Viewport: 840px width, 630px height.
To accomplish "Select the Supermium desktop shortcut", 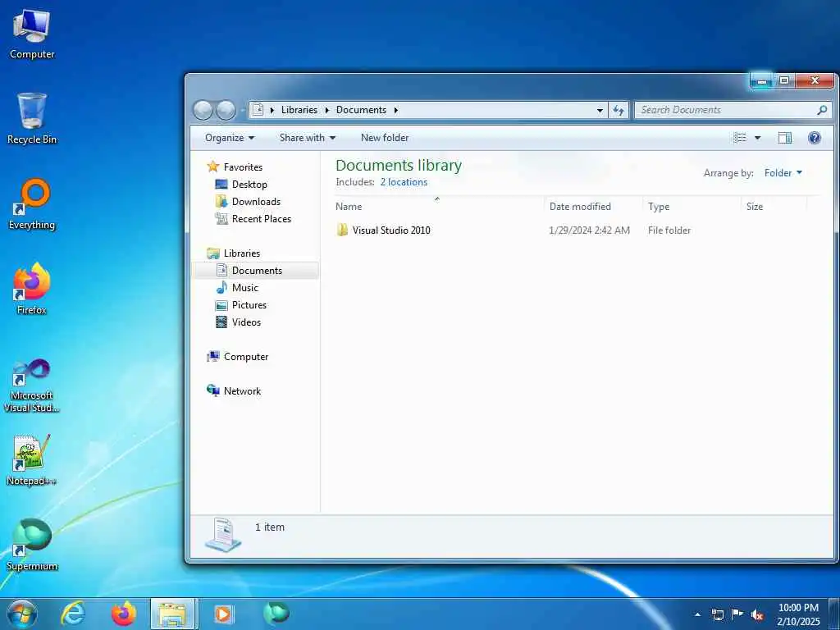I will coord(32,545).
